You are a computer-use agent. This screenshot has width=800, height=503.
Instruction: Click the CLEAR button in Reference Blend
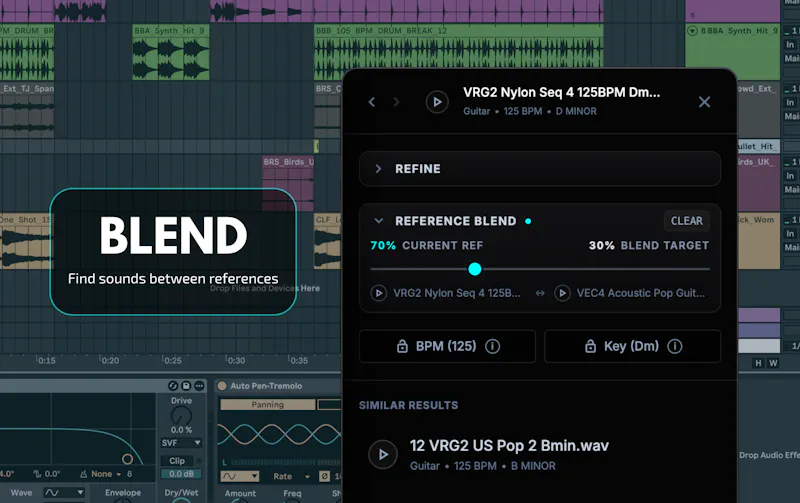(687, 221)
